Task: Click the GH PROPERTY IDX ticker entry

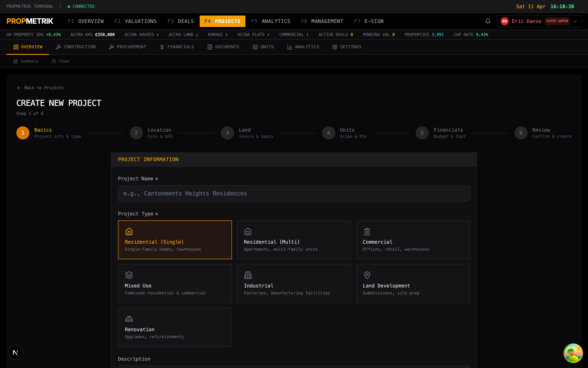Action: (33, 35)
